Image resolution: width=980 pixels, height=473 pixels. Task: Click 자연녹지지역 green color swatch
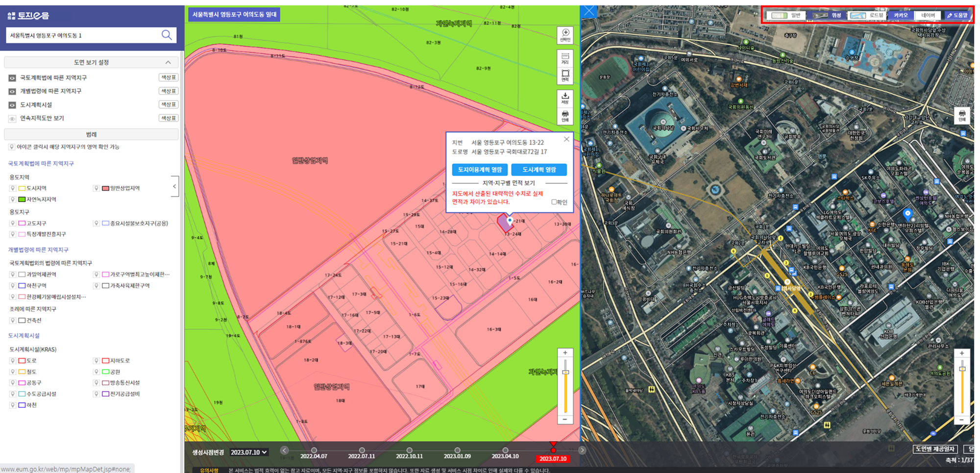click(x=22, y=199)
